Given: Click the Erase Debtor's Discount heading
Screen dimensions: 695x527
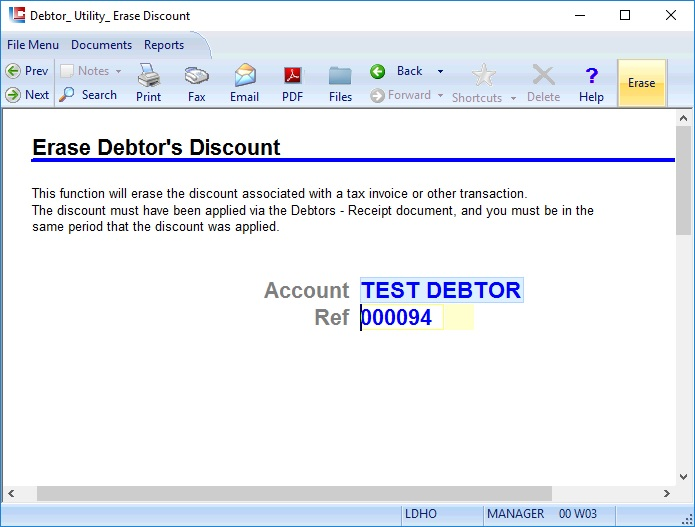Looking at the screenshot, I should 156,147.
